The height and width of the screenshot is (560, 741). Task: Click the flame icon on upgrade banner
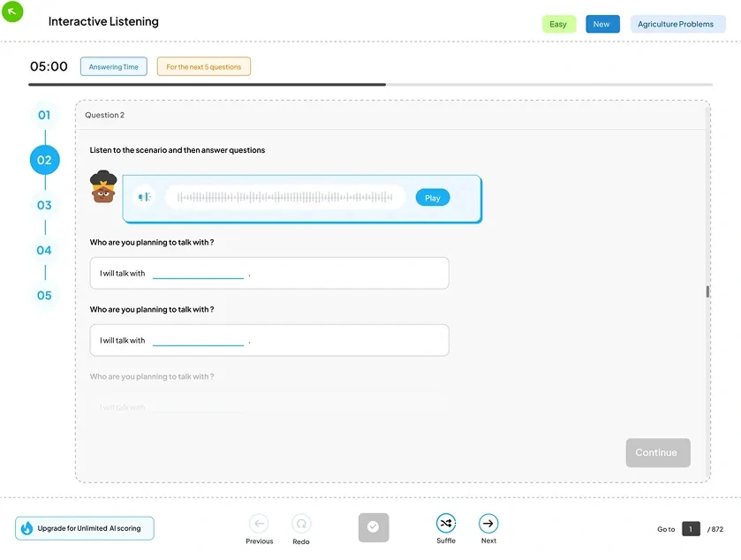tap(26, 528)
